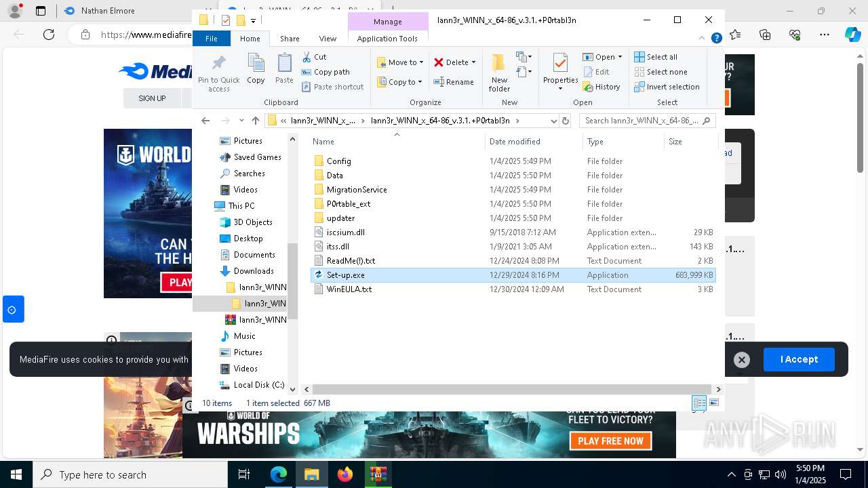868x488 pixels.
Task: Click the taskbar search box
Action: point(130,474)
